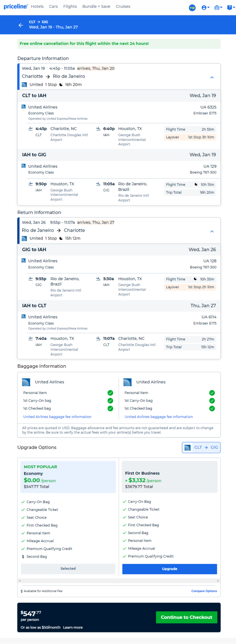236x644 pixels.
Task: Open the Compare Options link
Action: coord(204,591)
